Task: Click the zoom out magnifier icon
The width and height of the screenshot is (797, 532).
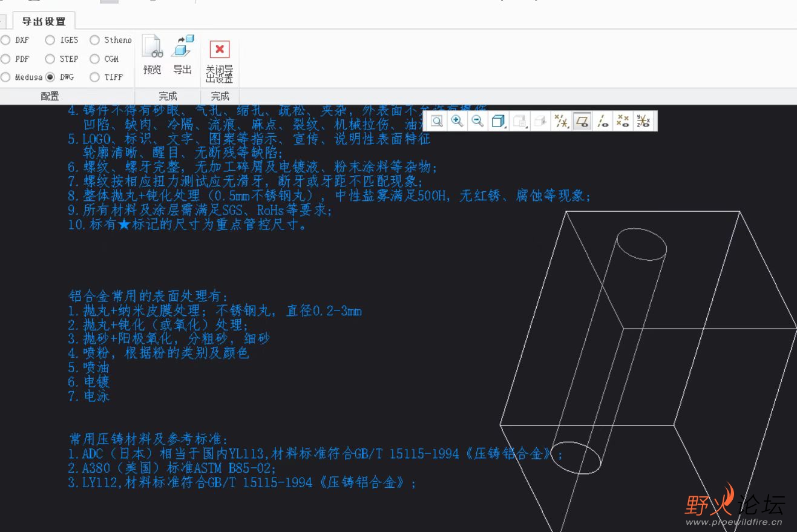Action: coord(477,121)
